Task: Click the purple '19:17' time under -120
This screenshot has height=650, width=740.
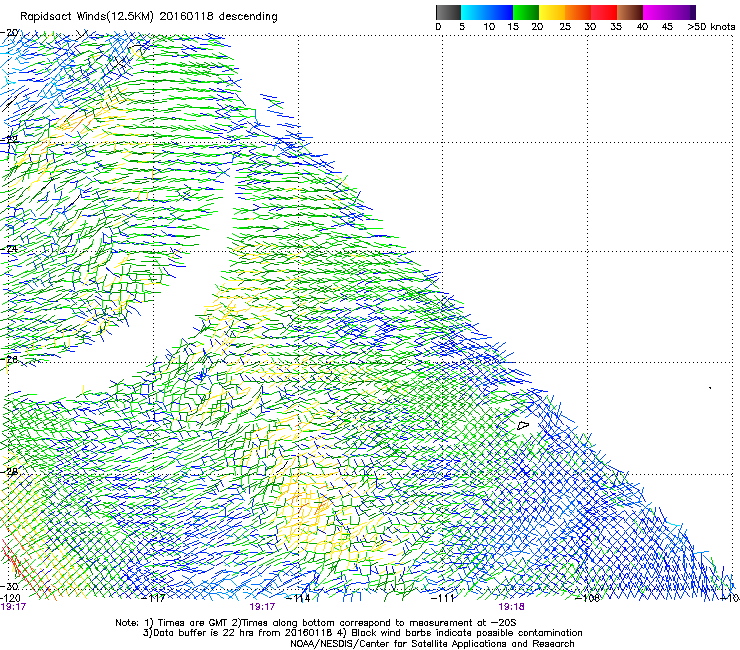Action: pos(13,607)
